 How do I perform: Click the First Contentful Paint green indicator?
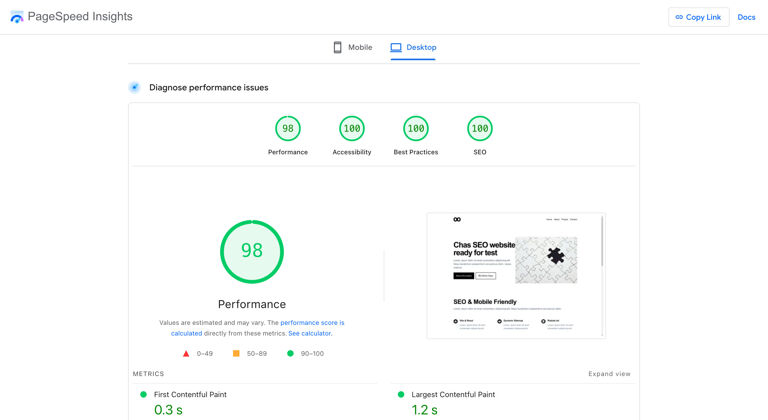click(x=144, y=394)
